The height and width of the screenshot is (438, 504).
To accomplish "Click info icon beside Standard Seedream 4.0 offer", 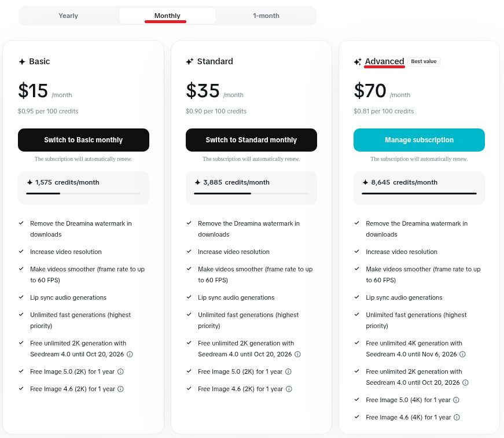I will [297, 355].
